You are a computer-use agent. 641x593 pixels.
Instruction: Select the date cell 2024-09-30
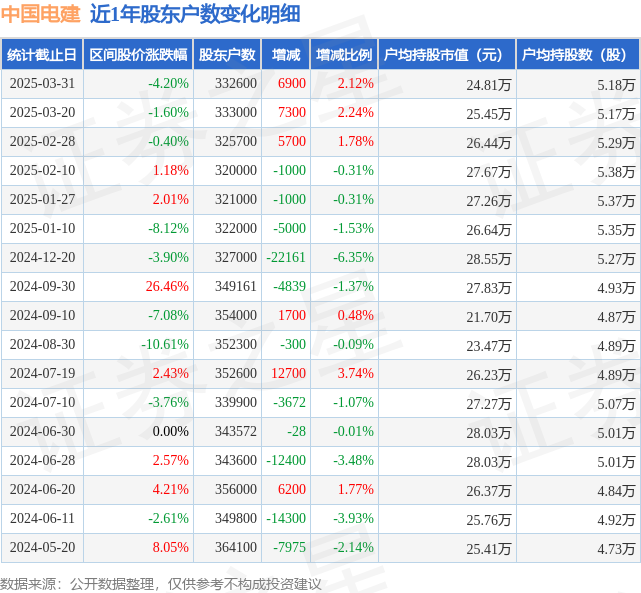(43, 286)
